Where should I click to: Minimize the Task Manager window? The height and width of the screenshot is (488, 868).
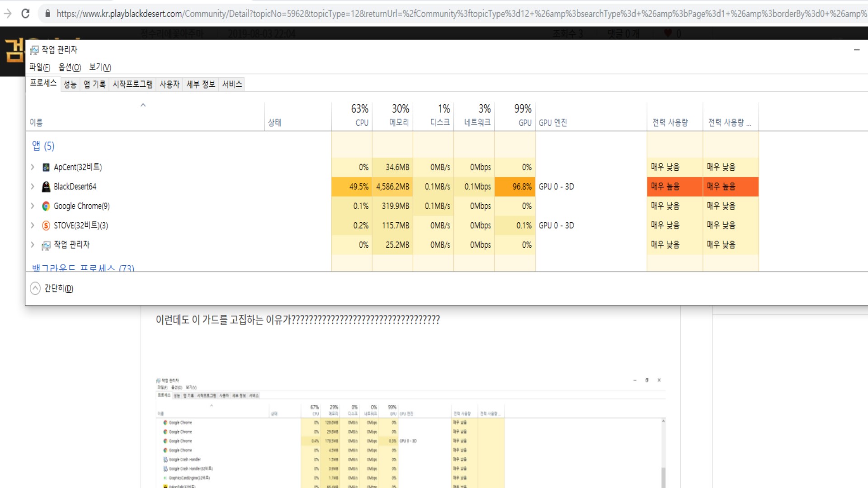857,50
